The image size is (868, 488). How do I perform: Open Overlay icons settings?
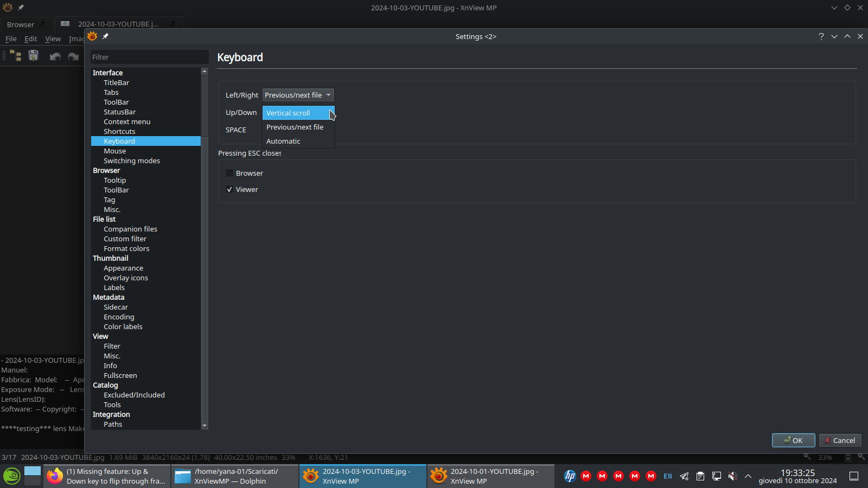point(126,278)
